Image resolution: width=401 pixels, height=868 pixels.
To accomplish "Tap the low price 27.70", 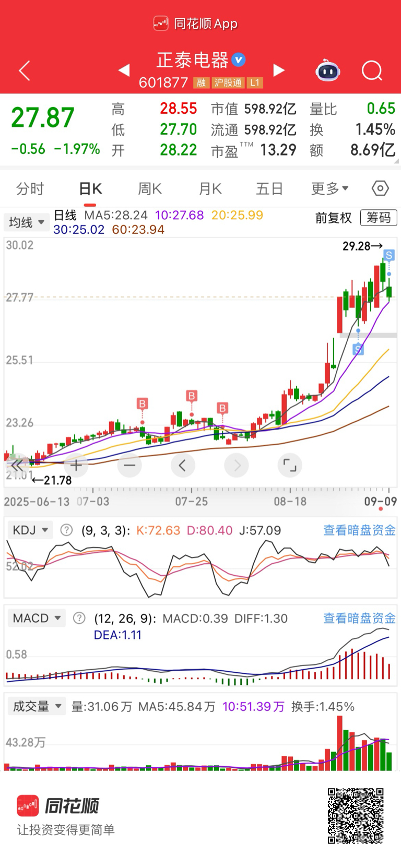I will [179, 129].
